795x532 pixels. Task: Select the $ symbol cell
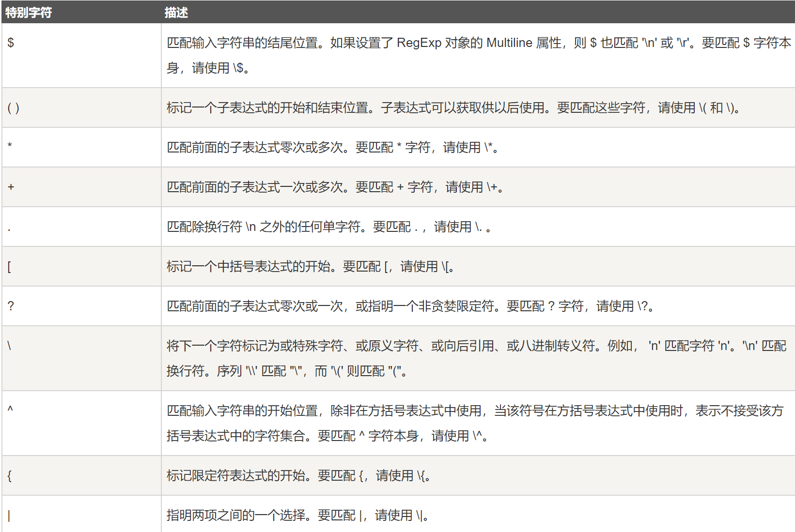coord(11,43)
